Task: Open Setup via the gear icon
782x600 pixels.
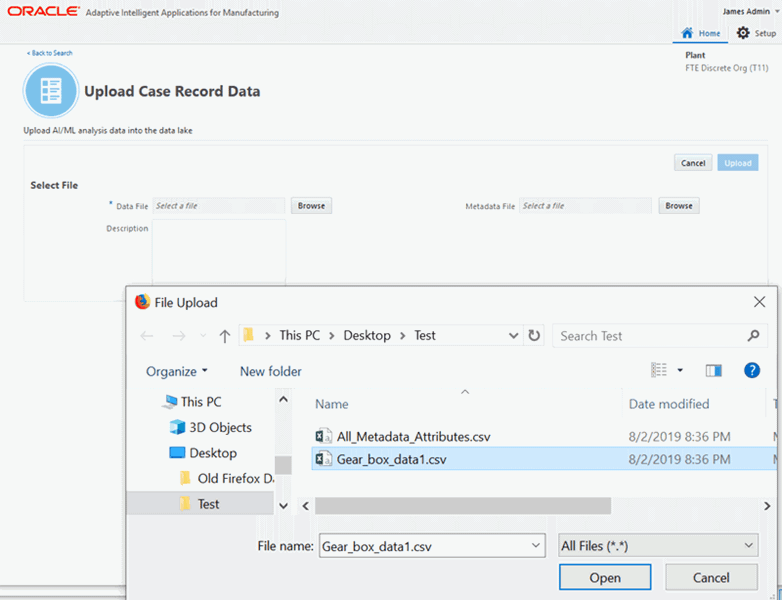Action: 743,33
